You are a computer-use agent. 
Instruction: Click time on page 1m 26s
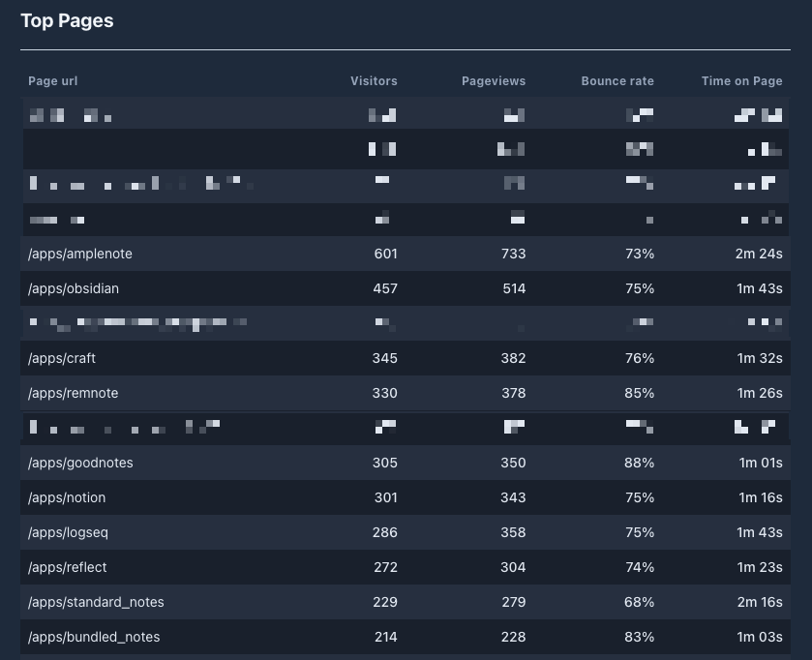(x=760, y=393)
